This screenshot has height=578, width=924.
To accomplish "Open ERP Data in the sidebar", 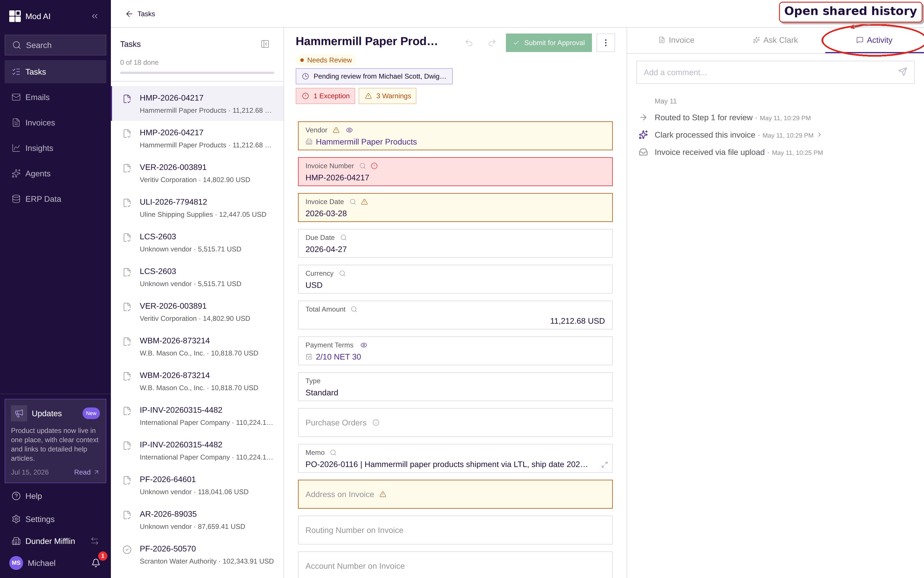I will [55, 199].
